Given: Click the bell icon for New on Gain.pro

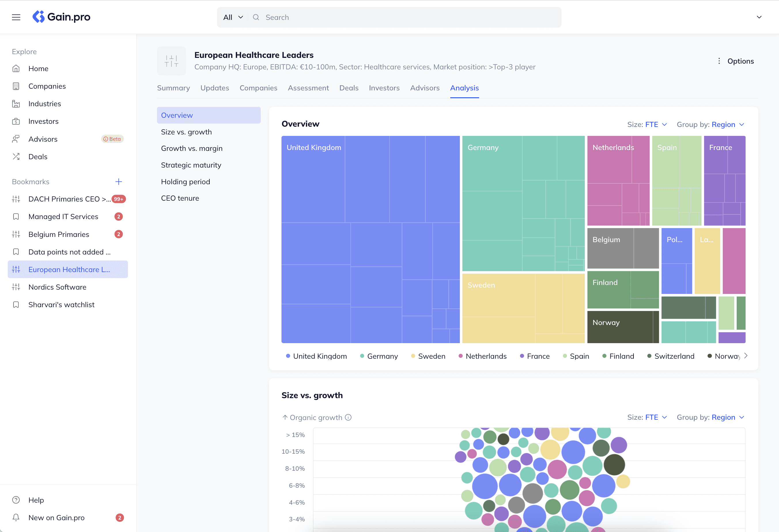Looking at the screenshot, I should [16, 517].
